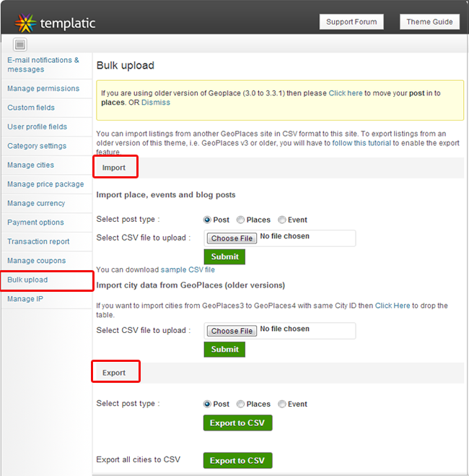Submit the city data import
The image size is (469, 476).
(x=224, y=350)
